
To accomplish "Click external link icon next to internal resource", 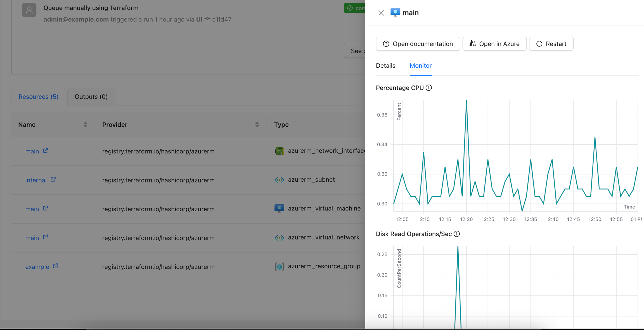I will pyautogui.click(x=53, y=180).
